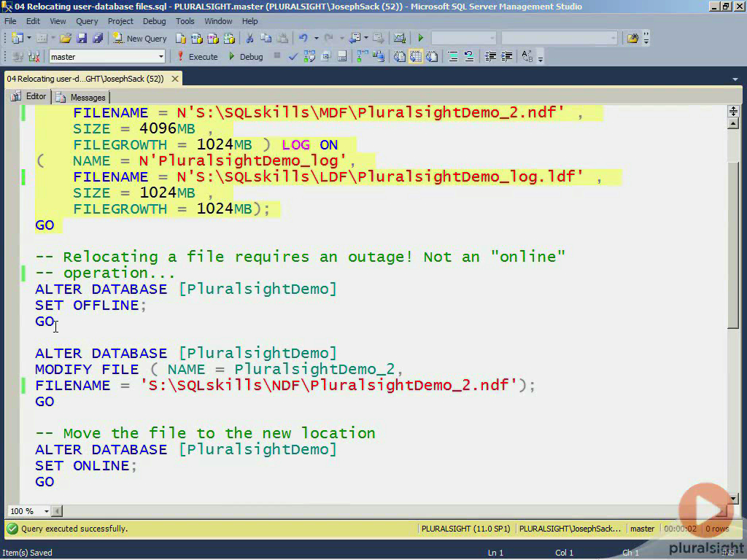
Task: Click the Analysis Services DMX Query icon
Action: tap(212, 38)
